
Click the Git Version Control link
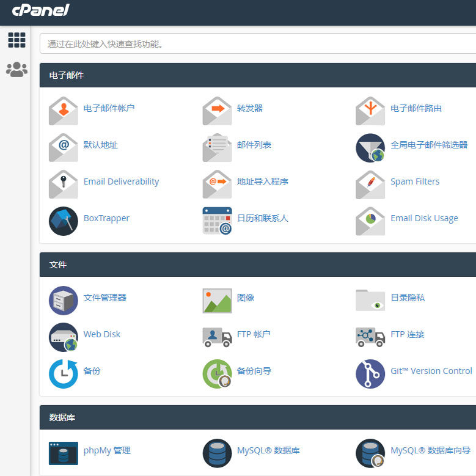[x=431, y=371]
